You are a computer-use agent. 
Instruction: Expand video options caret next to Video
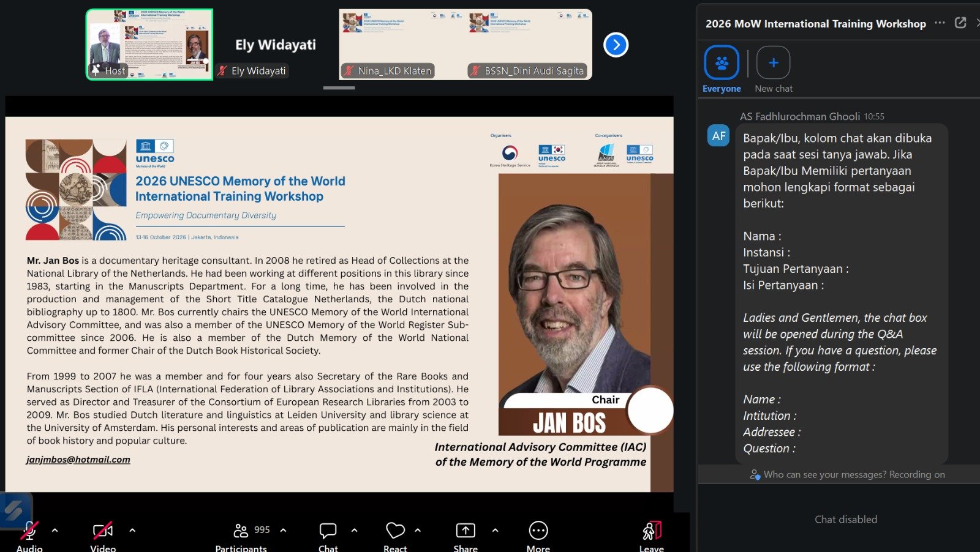132,530
